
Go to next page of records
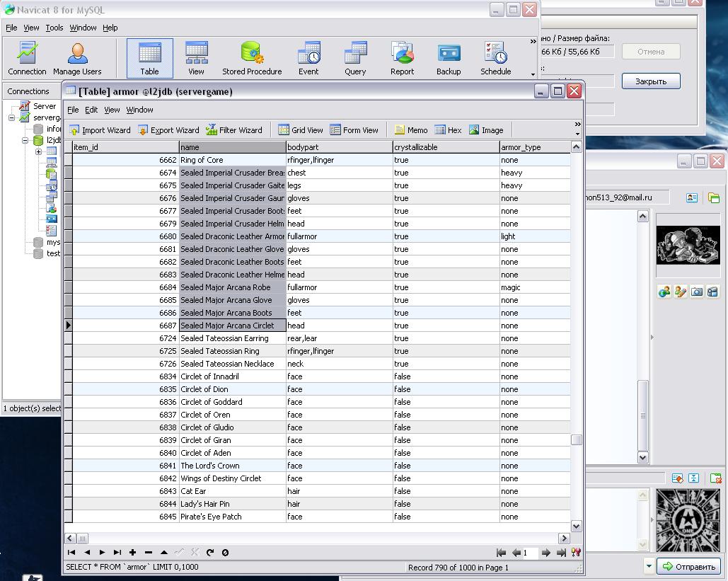pos(546,553)
